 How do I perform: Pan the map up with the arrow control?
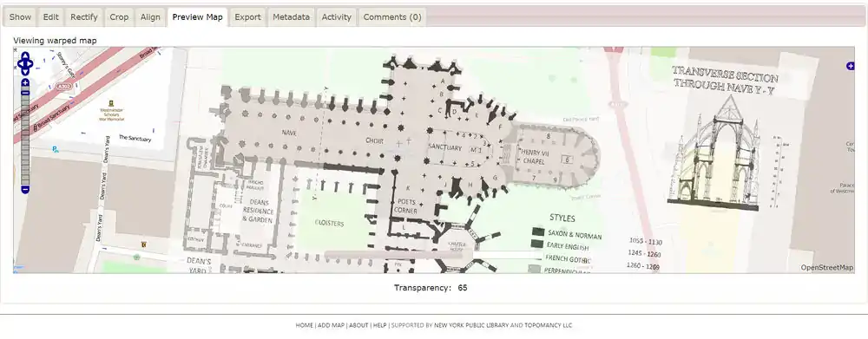pos(25,56)
